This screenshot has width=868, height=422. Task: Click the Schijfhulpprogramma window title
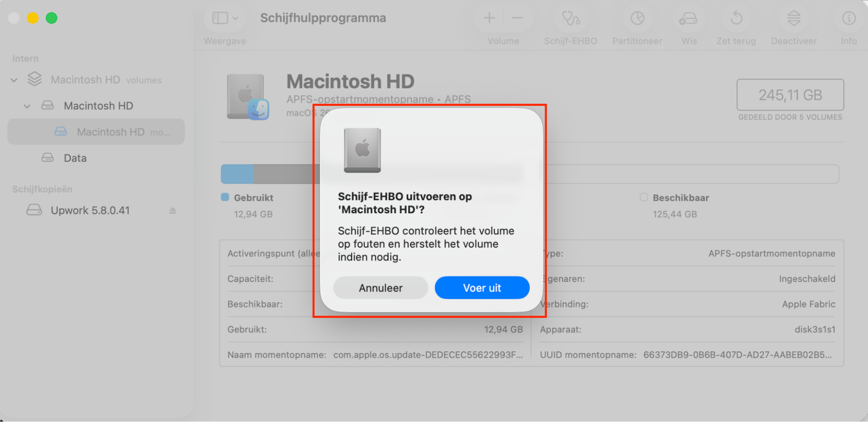tap(323, 18)
